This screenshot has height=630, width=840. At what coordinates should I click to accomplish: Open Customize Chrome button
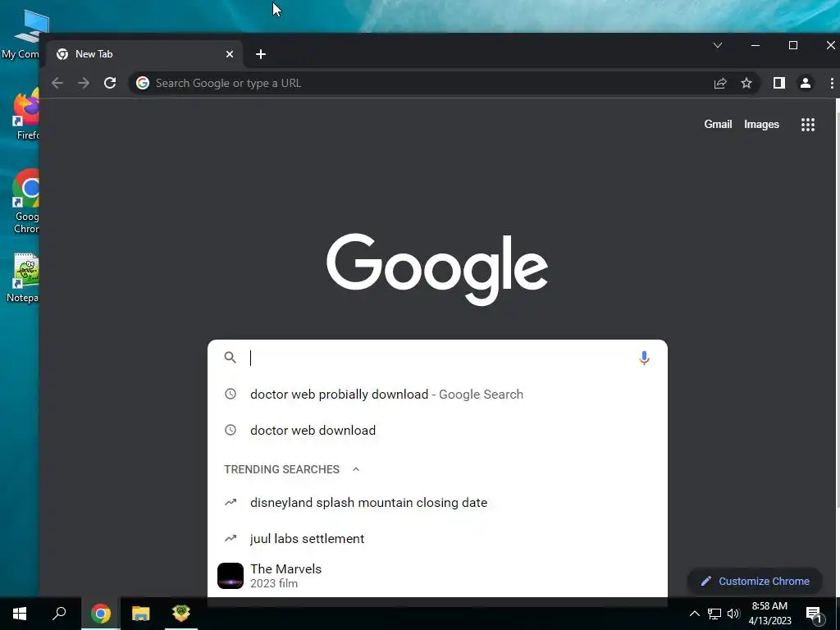[x=755, y=582]
